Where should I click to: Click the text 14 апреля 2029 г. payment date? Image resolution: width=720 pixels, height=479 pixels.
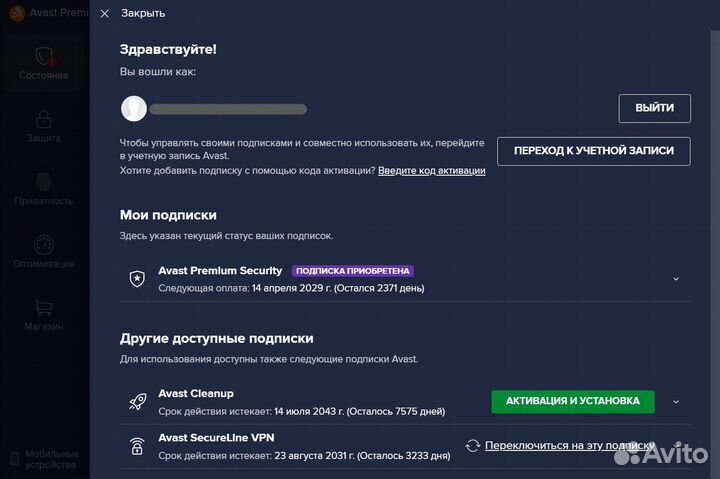[292, 288]
